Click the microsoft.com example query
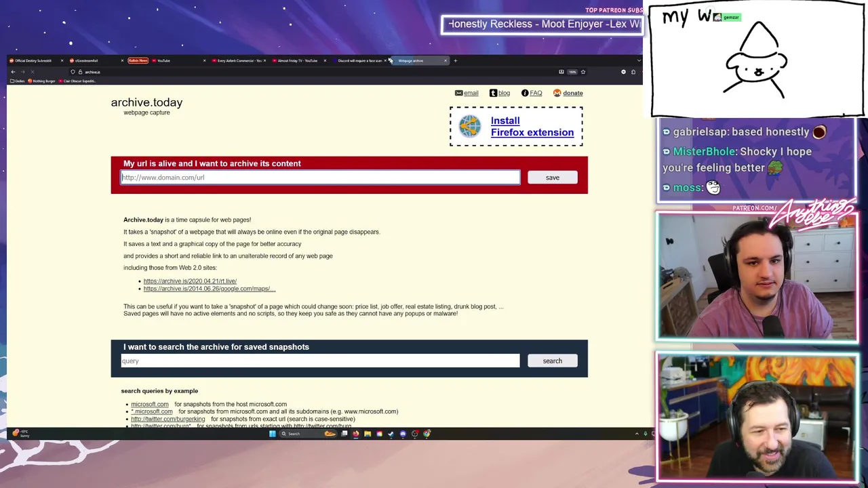 [149, 404]
